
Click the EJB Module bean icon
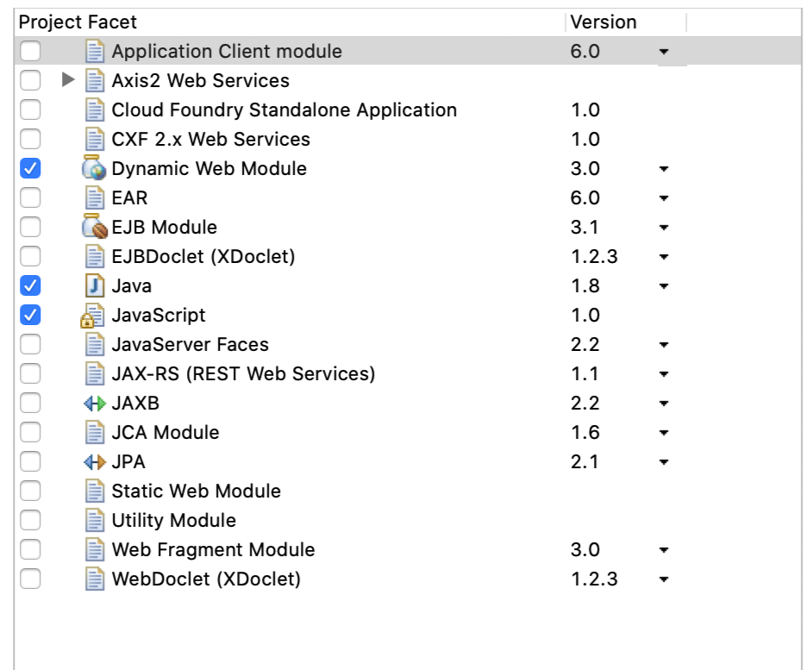pos(94,227)
